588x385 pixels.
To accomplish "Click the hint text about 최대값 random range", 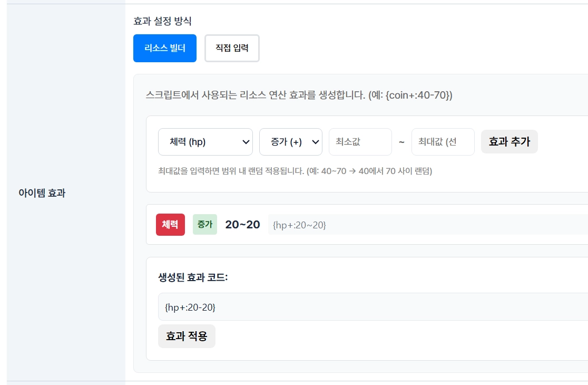I will pos(295,171).
